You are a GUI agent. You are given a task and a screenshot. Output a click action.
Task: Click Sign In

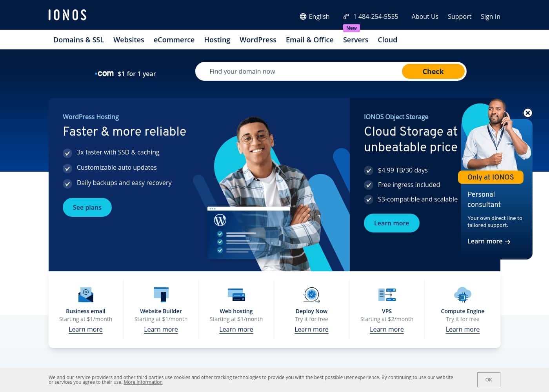click(x=491, y=16)
